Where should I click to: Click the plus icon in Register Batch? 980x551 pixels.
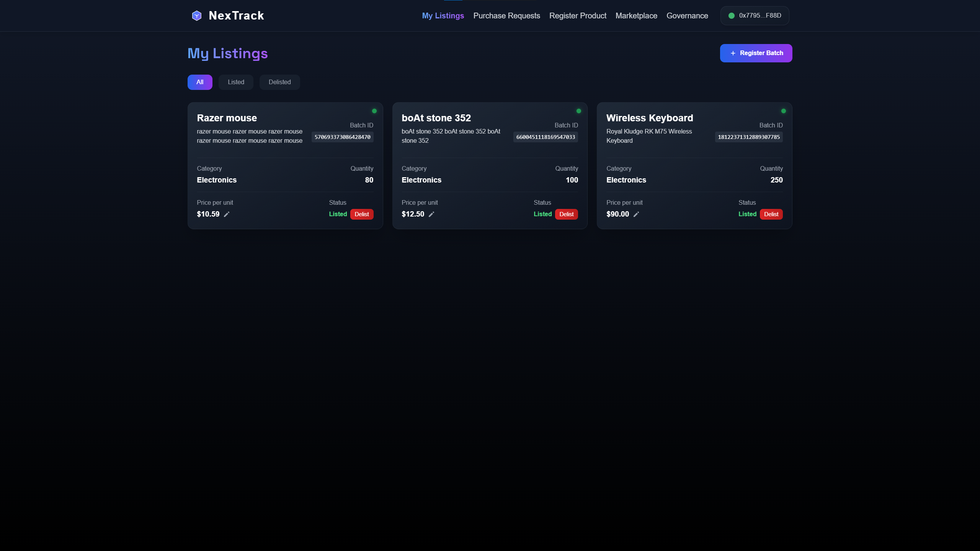(x=733, y=53)
